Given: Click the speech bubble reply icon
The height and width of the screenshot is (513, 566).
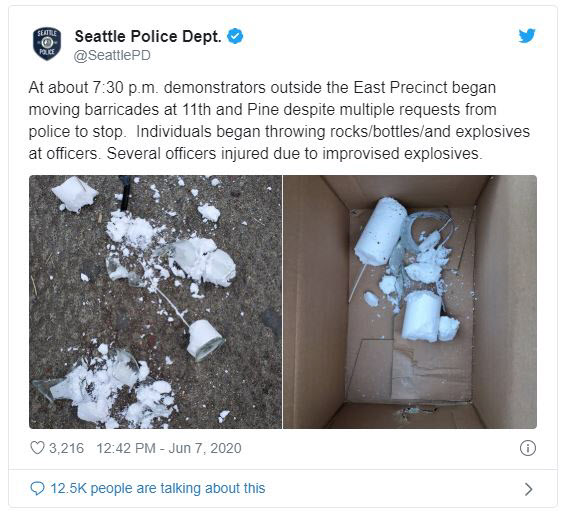Looking at the screenshot, I should [x=37, y=488].
